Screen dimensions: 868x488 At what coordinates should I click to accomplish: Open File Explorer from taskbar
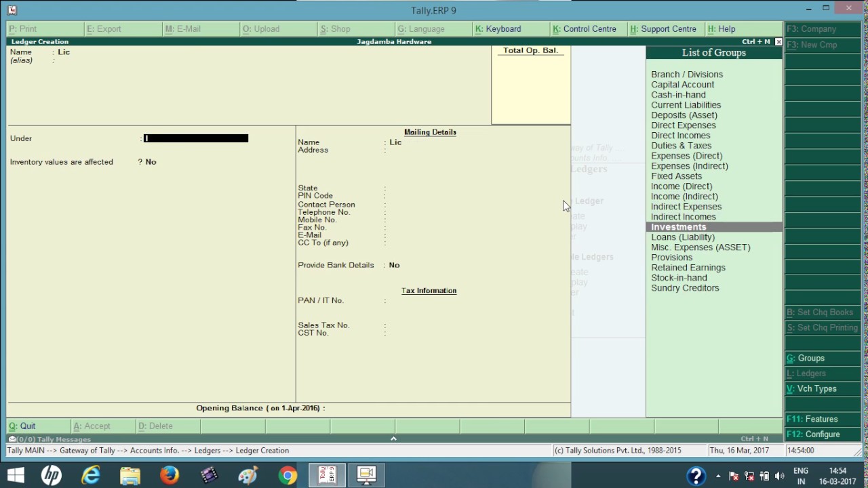point(130,476)
